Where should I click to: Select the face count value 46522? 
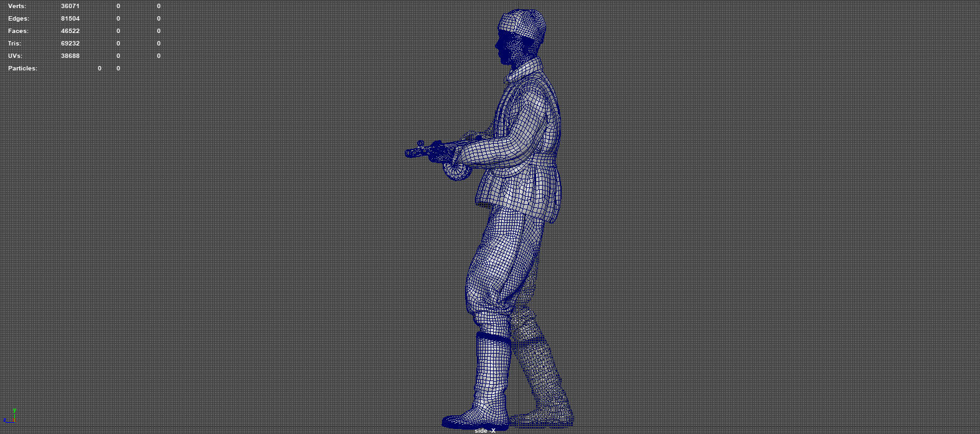click(70, 31)
